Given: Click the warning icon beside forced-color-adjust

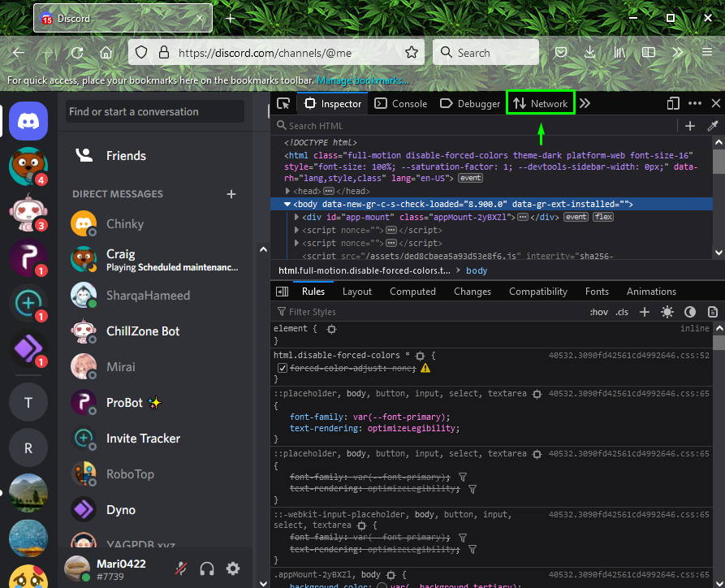Looking at the screenshot, I should pos(425,368).
